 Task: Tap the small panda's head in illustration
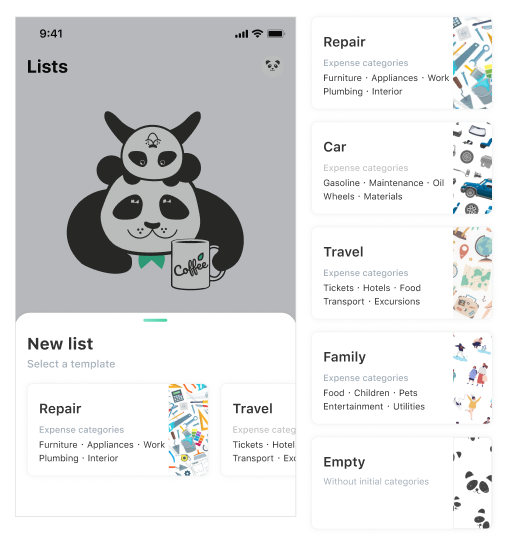point(152,153)
